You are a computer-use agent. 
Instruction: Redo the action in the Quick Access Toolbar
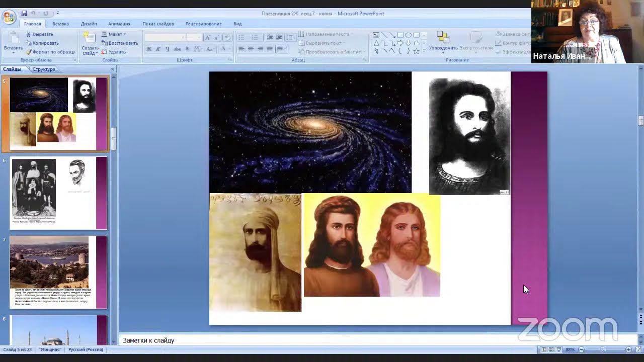pos(46,13)
